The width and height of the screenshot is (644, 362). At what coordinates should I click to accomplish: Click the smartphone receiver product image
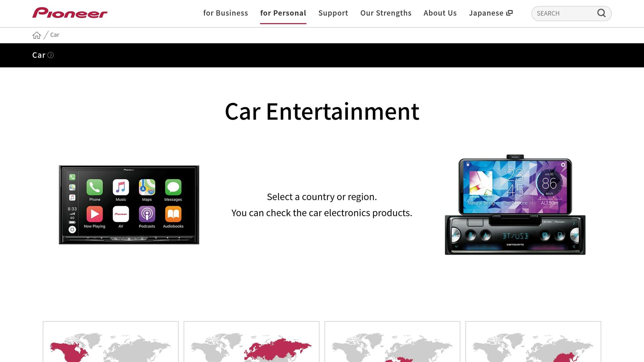(x=515, y=205)
